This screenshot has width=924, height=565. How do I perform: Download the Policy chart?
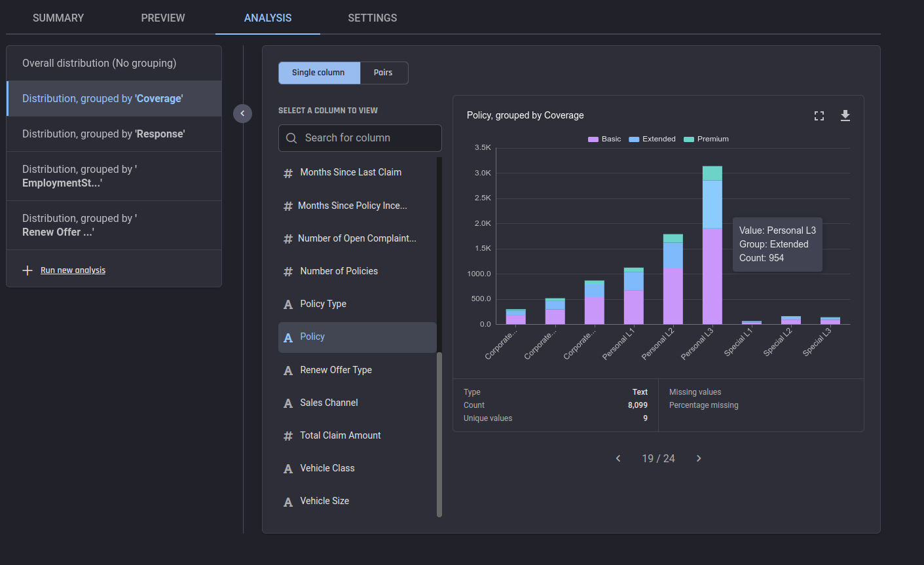(x=845, y=116)
